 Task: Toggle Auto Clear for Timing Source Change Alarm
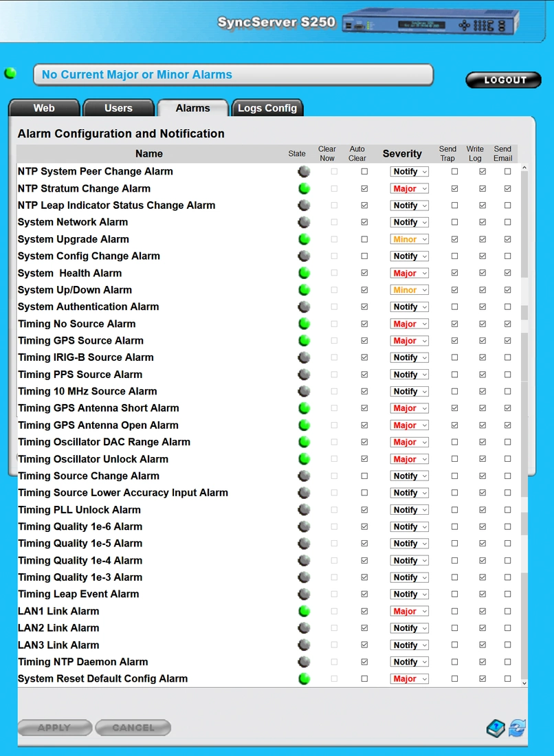click(364, 476)
